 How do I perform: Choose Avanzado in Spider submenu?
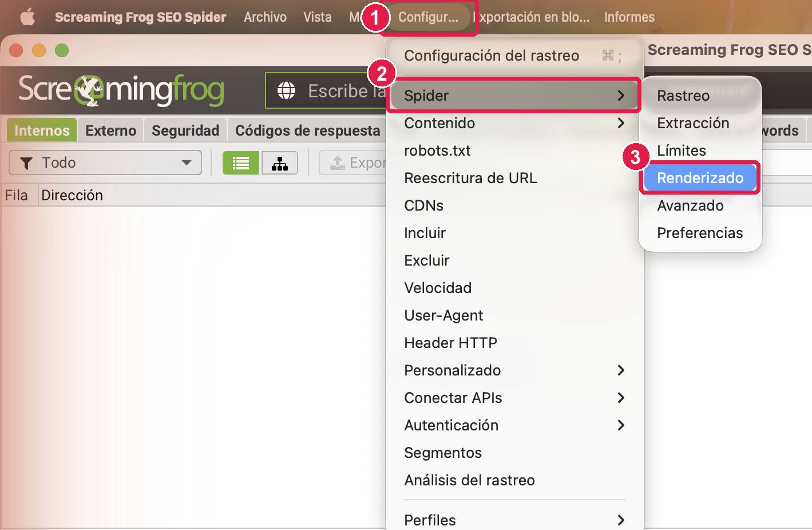click(700, 205)
